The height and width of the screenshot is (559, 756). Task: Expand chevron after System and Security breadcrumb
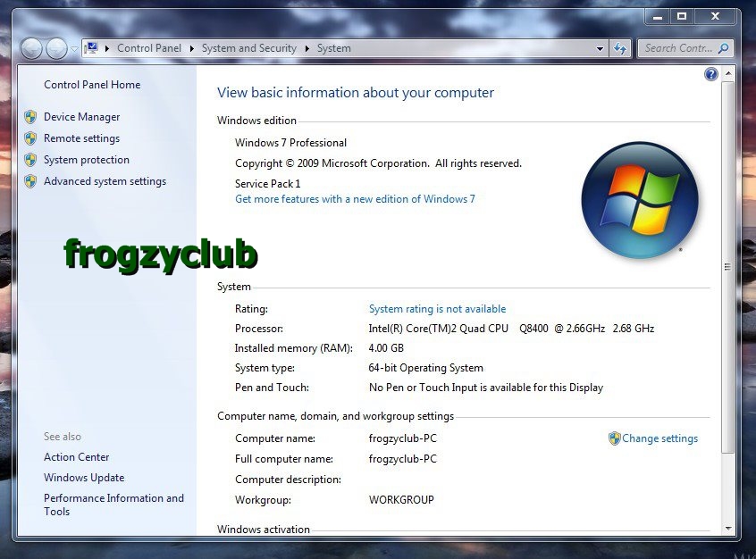click(307, 49)
